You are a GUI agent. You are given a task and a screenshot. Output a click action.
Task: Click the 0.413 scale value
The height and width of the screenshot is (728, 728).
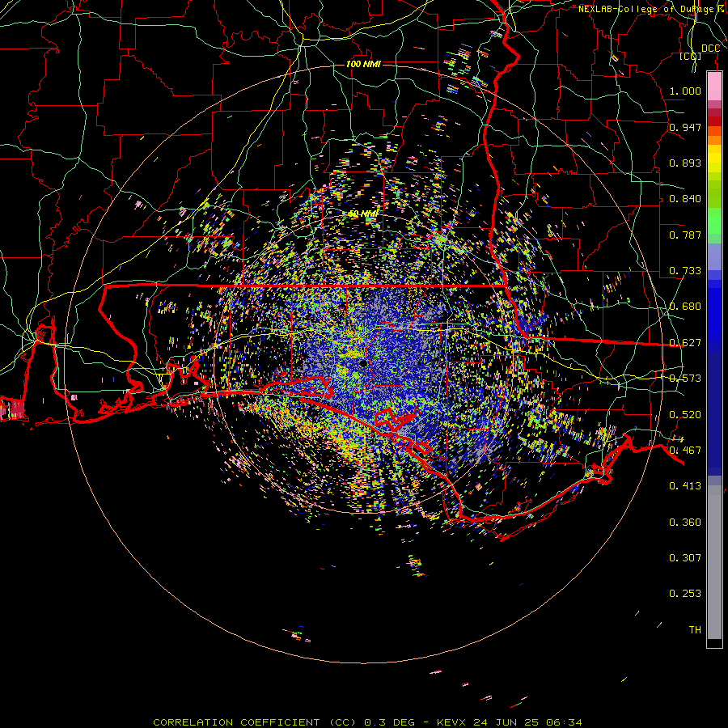tap(685, 486)
